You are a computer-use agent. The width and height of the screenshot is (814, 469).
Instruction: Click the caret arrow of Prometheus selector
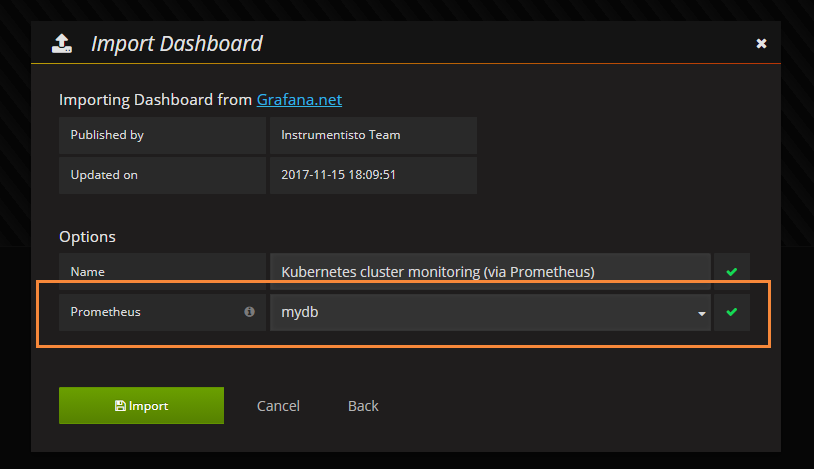click(x=701, y=314)
